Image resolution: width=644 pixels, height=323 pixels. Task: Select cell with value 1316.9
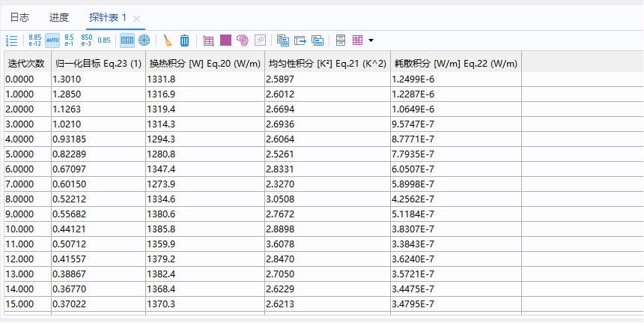(205, 94)
